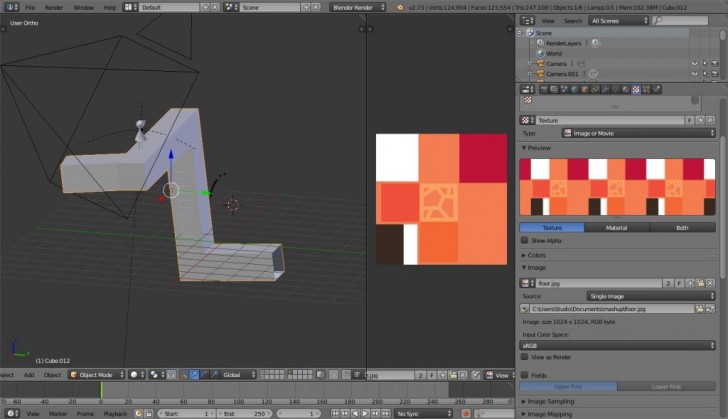Click the fake user F on Texture

pyautogui.click(x=689, y=120)
